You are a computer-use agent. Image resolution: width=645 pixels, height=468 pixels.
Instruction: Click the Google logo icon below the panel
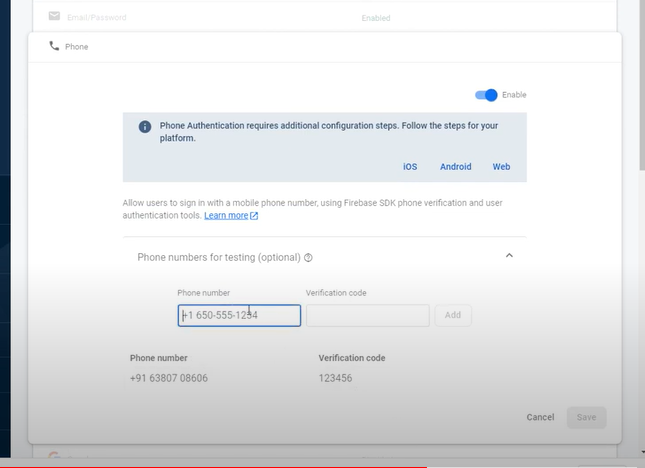[54, 456]
